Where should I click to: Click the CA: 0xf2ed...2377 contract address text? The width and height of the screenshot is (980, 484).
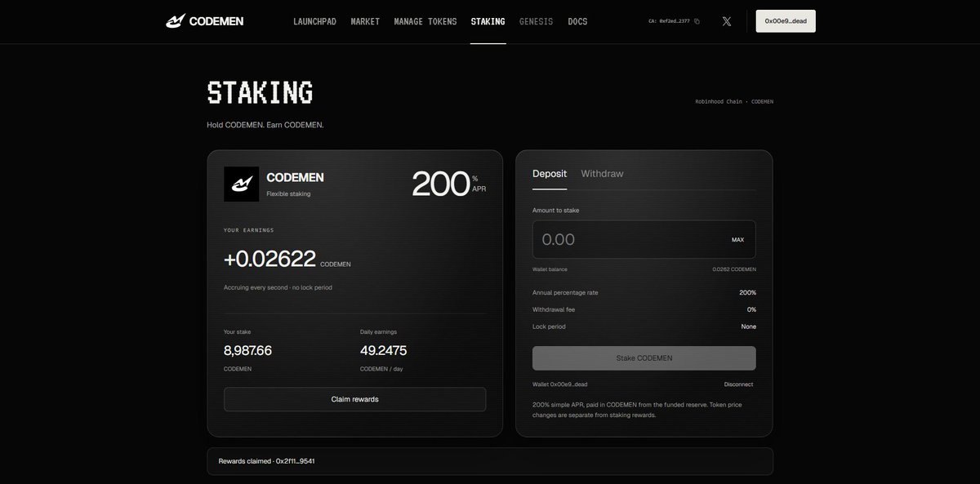pos(670,21)
